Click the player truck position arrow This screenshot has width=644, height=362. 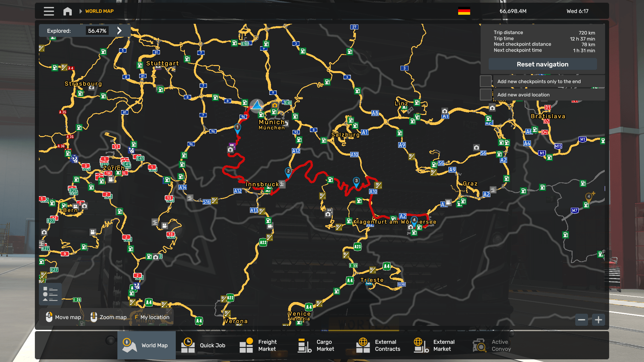pos(257,105)
